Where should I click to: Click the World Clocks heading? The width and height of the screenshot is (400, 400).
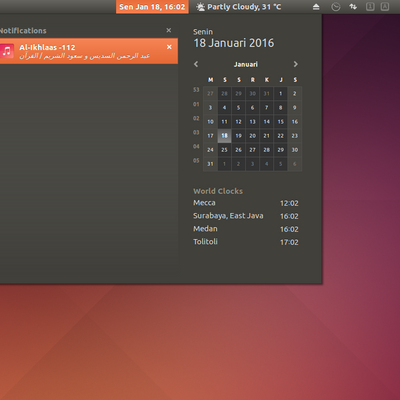point(218,191)
